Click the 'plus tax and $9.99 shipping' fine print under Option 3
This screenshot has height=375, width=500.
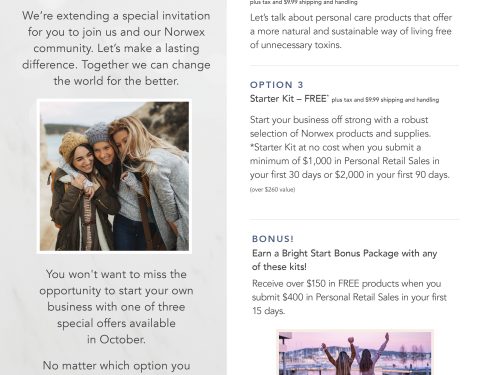click(x=385, y=100)
